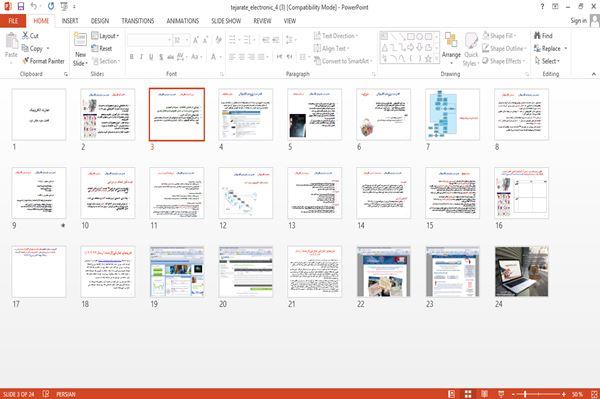The image size is (600, 399).
Task: Toggle Underline formatting
Action: (x=151, y=57)
